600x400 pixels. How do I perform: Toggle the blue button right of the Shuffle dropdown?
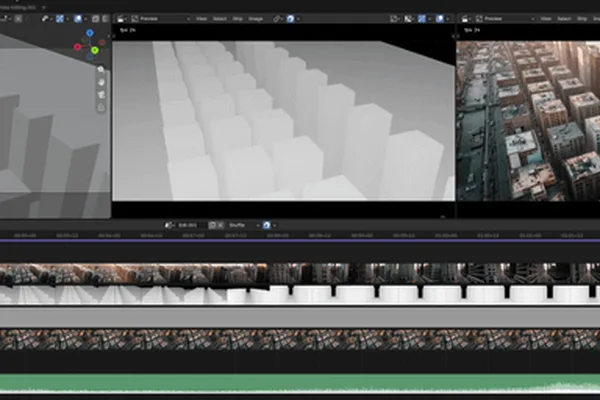[x=267, y=225]
